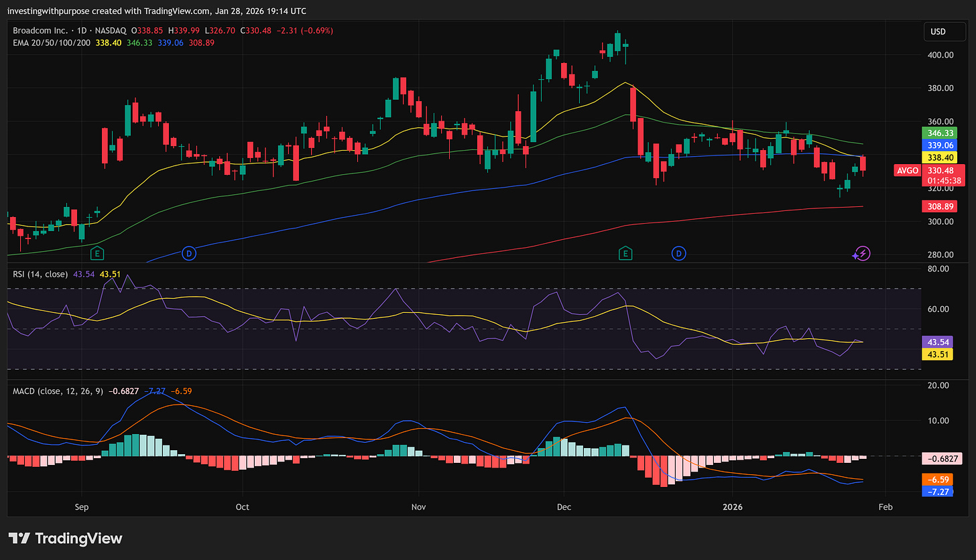Image resolution: width=976 pixels, height=560 pixels.
Task: Select the MACD (close, 12, 26, 9) legend
Action: (x=58, y=391)
